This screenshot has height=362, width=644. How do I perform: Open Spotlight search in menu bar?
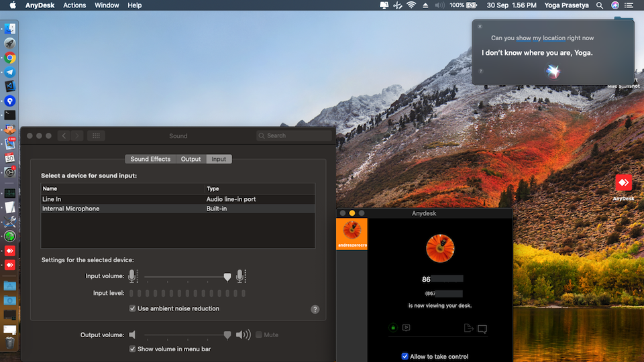tap(600, 5)
